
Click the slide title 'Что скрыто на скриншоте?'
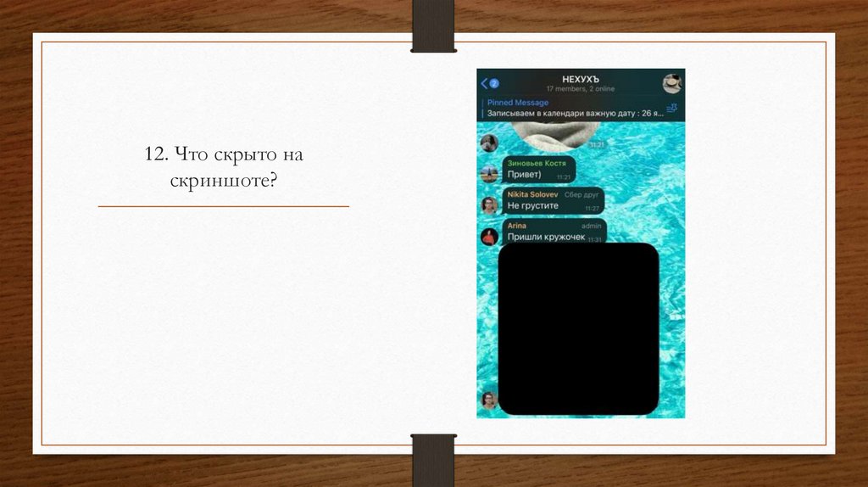tap(224, 167)
